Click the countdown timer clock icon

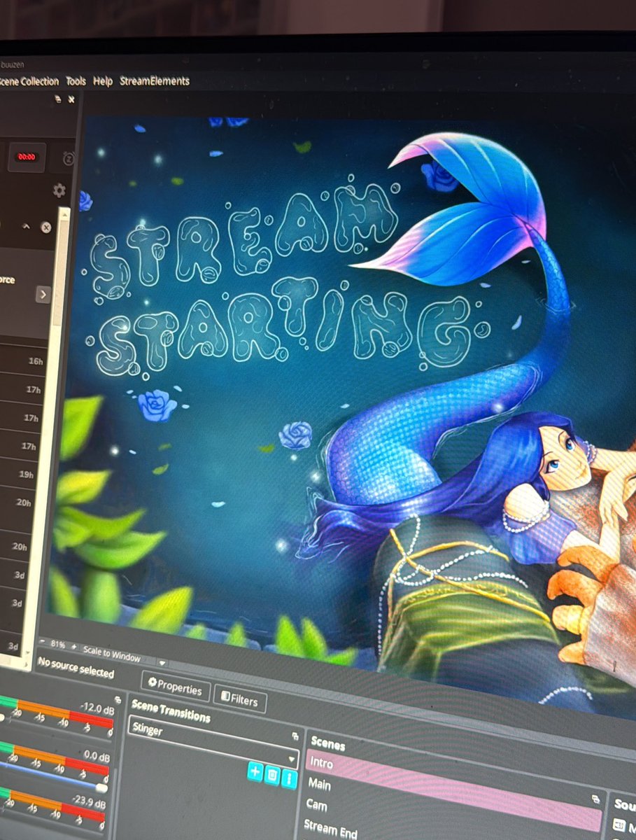(69, 158)
